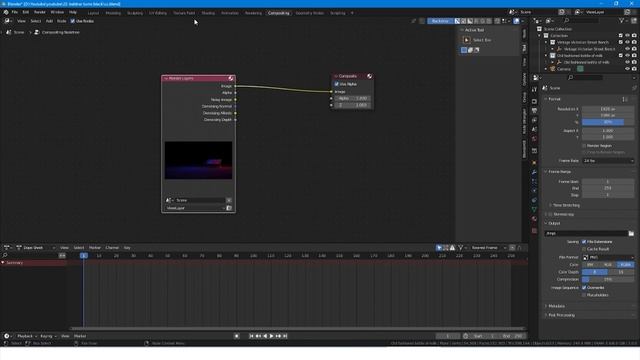Viewport: 640px width, 360px height.
Task: Open the File Format PNG dropdown
Action: (608, 258)
